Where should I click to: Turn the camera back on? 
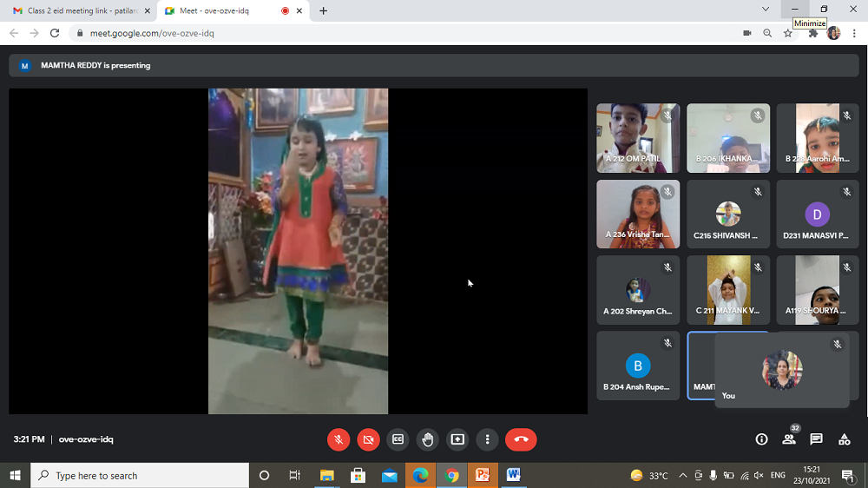pyautogui.click(x=368, y=439)
